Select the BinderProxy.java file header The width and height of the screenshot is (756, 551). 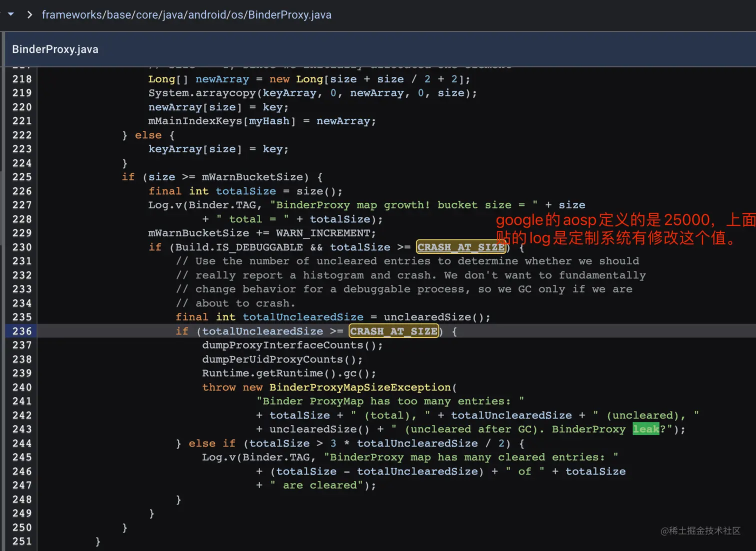55,49
